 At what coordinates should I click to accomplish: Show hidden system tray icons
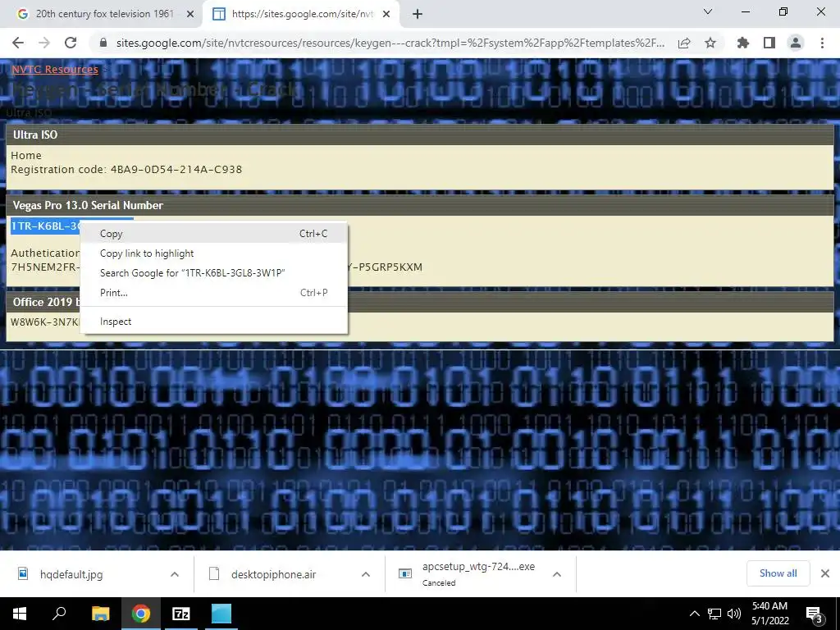click(694, 614)
